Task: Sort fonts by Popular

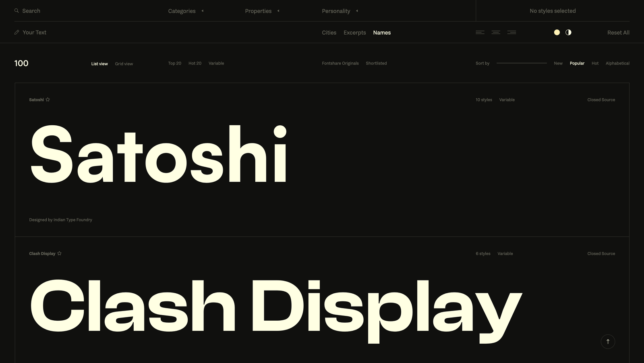Action: [x=577, y=63]
